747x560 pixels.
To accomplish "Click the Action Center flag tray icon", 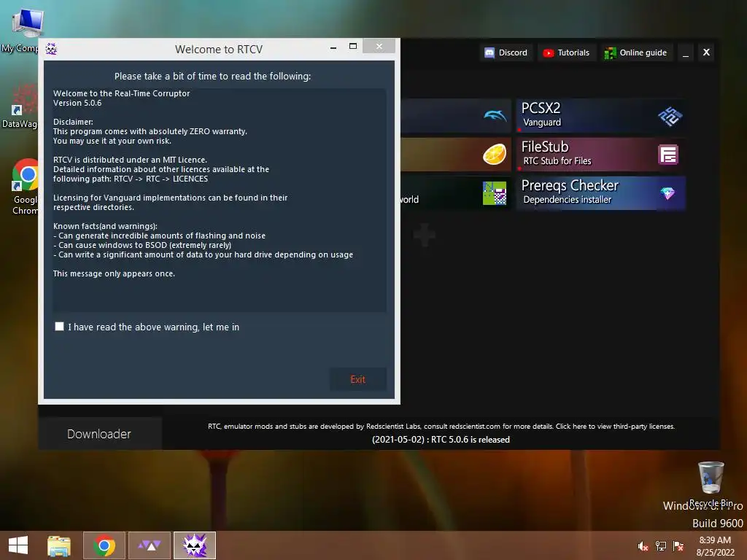I will click(x=678, y=546).
